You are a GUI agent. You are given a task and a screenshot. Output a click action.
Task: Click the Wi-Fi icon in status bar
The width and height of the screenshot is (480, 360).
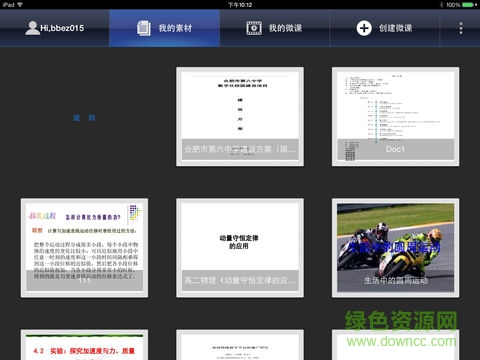pos(20,5)
